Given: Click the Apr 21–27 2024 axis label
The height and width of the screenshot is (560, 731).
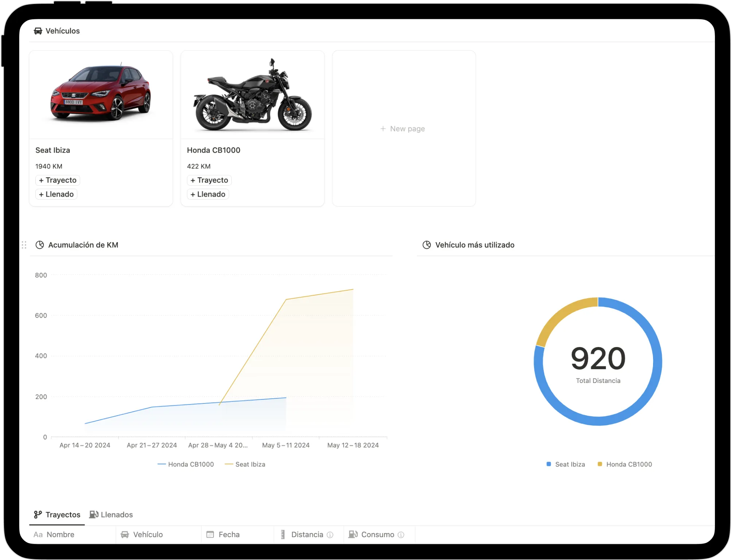Looking at the screenshot, I should (152, 445).
